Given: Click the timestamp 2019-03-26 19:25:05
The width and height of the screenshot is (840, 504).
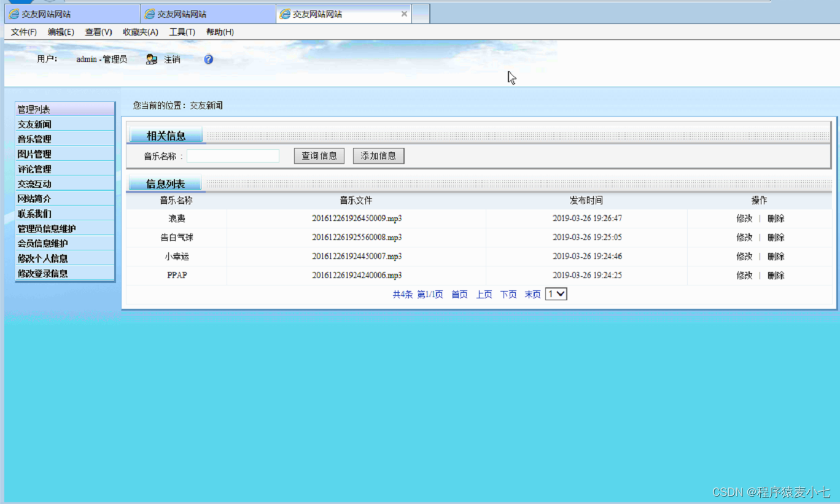Looking at the screenshot, I should point(587,237).
